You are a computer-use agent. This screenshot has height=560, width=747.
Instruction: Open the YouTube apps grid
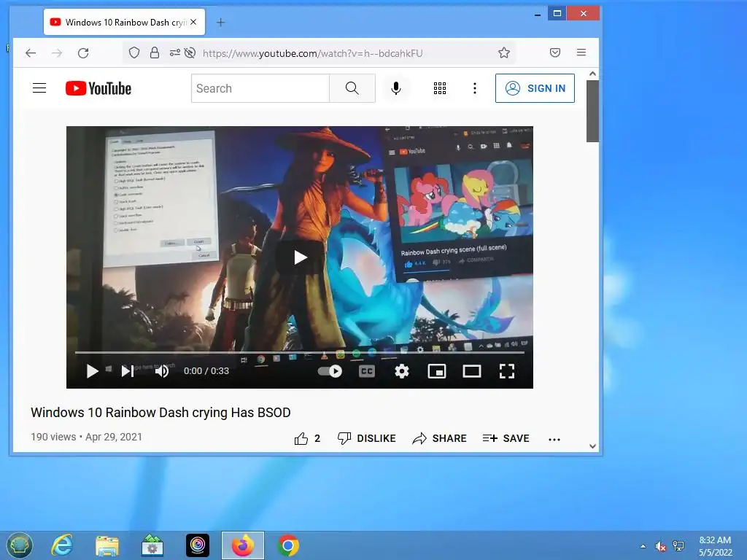pos(440,88)
